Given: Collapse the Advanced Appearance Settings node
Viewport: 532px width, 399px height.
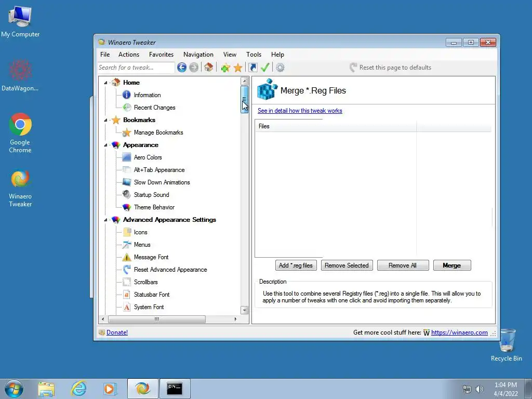Looking at the screenshot, I should pos(105,220).
